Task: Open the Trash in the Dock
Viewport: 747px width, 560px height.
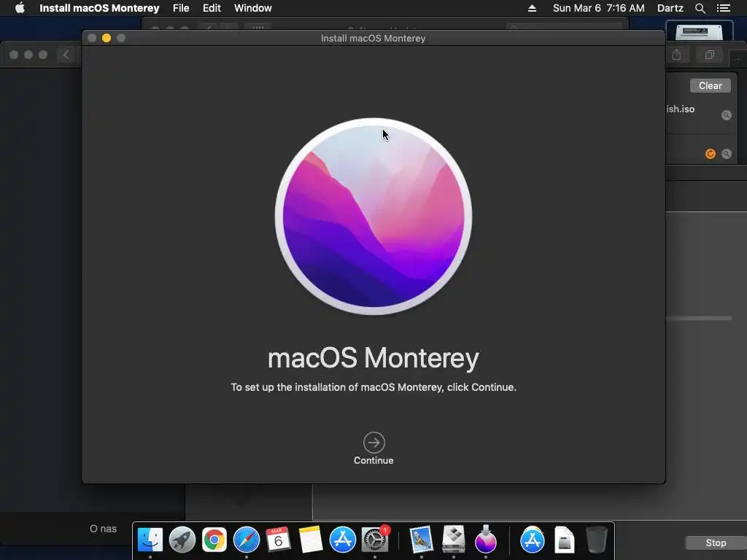Action: pyautogui.click(x=597, y=540)
